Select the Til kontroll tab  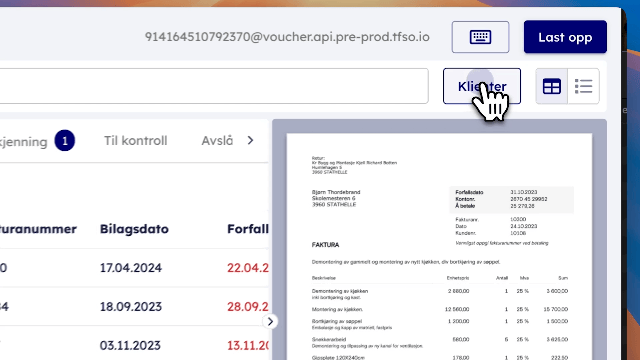(x=136, y=141)
